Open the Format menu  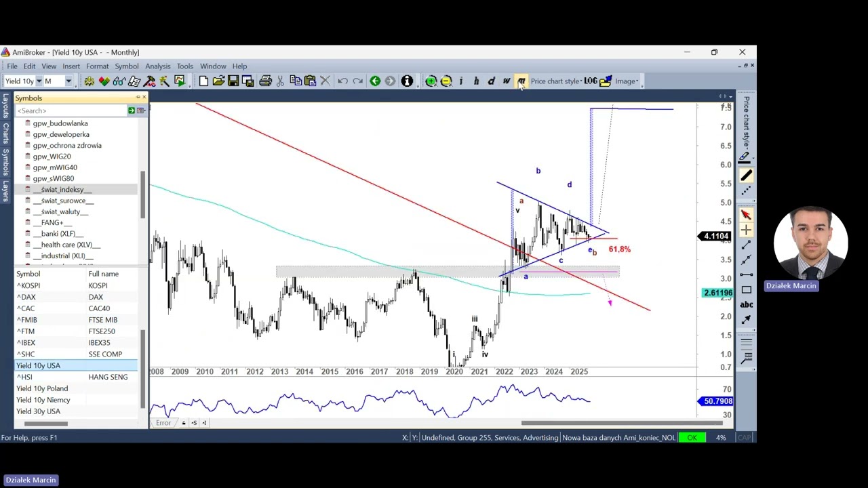coord(97,66)
